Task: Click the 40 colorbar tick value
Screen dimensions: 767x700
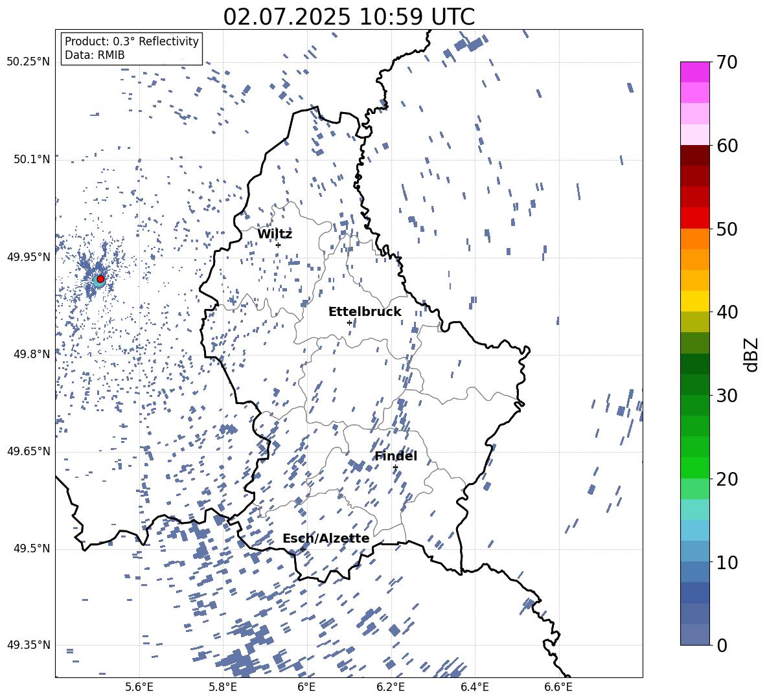Action: (x=727, y=312)
